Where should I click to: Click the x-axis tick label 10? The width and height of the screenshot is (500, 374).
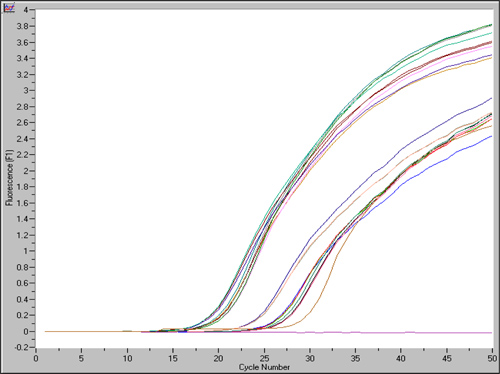click(127, 358)
